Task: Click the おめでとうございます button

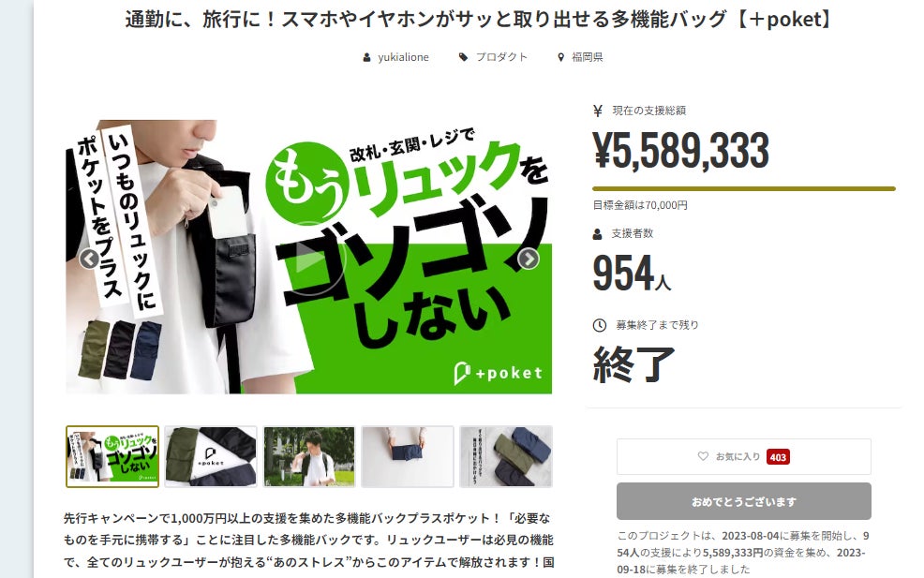Action: pyautogui.click(x=744, y=501)
